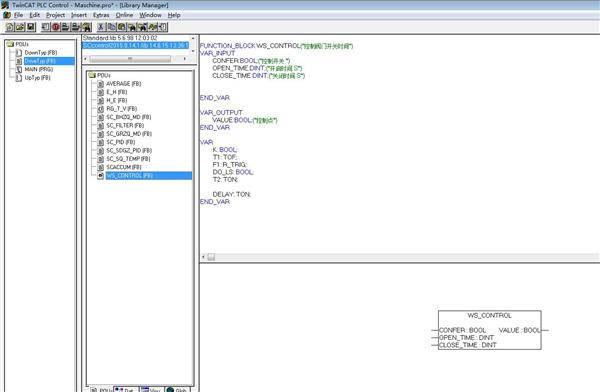Image resolution: width=600 pixels, height=392 pixels.
Task: Select DriveTyp (FB) in the project tree
Action: [x=49, y=61]
